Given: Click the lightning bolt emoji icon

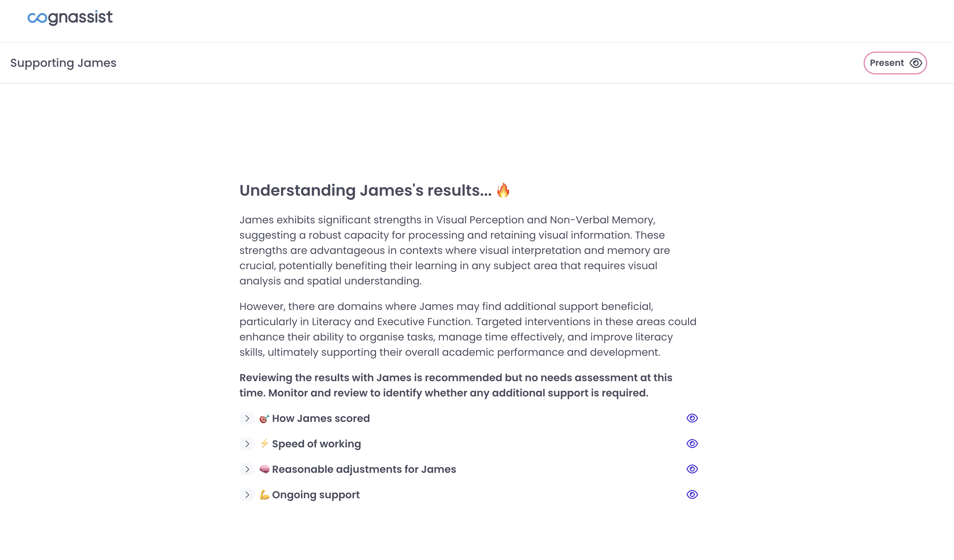Looking at the screenshot, I should tap(264, 444).
